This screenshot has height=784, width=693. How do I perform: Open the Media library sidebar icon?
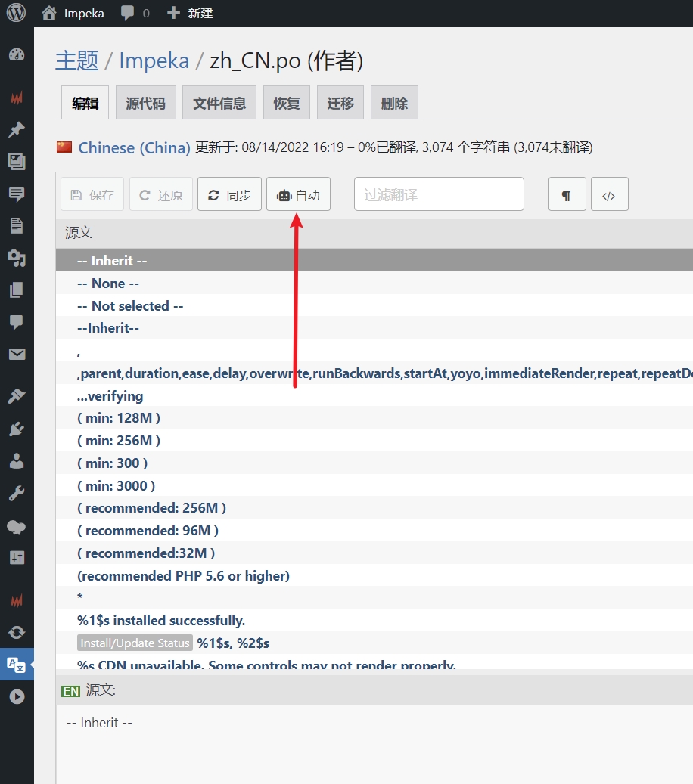(17, 161)
